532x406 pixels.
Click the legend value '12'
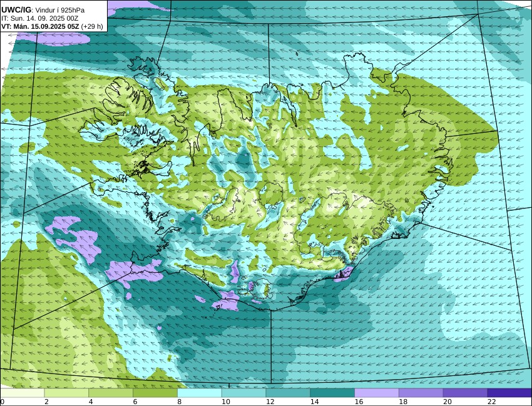(x=270, y=402)
